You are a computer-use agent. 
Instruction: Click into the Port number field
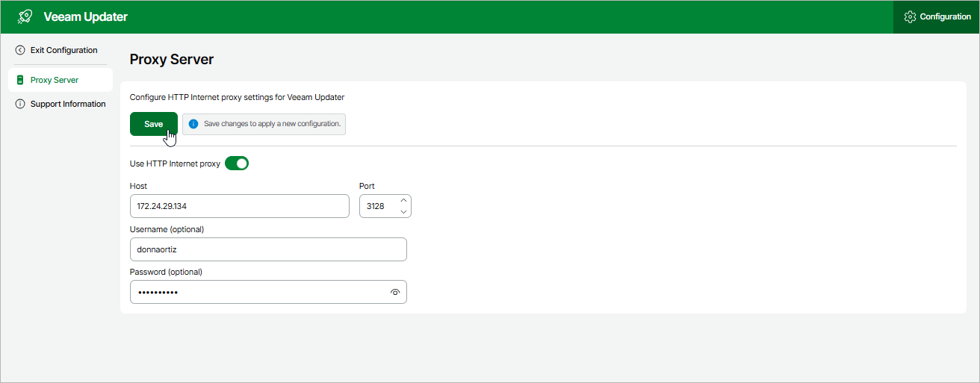pyautogui.click(x=378, y=206)
